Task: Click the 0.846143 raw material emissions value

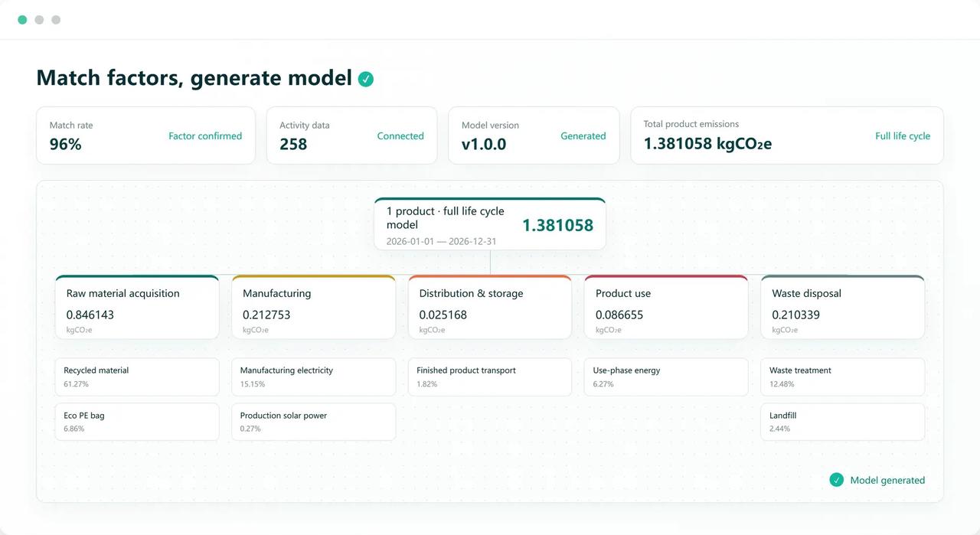Action: point(90,315)
